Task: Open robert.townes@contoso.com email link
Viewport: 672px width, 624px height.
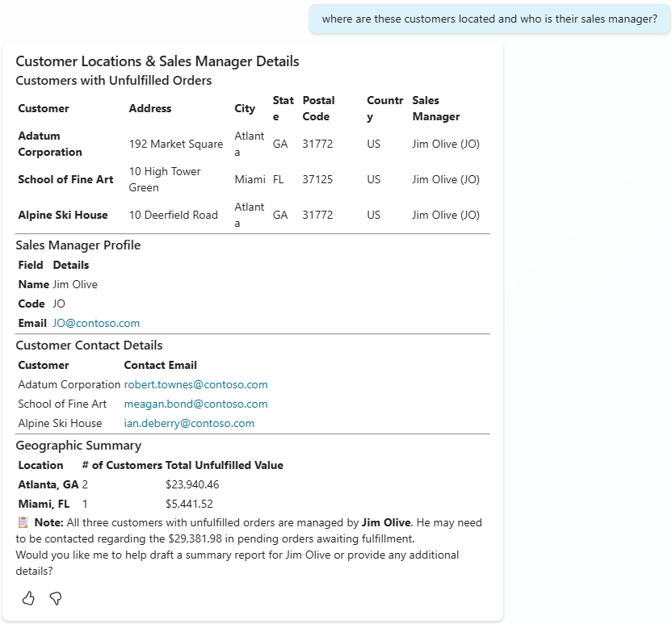Action: click(195, 384)
